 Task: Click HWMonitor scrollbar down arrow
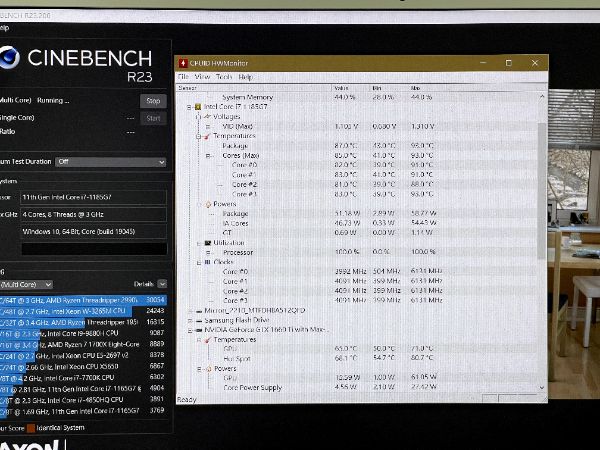[542, 388]
